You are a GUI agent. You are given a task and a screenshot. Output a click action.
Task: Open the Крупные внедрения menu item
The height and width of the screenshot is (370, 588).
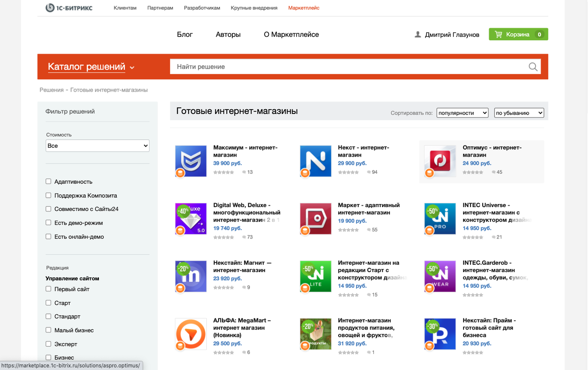254,8
